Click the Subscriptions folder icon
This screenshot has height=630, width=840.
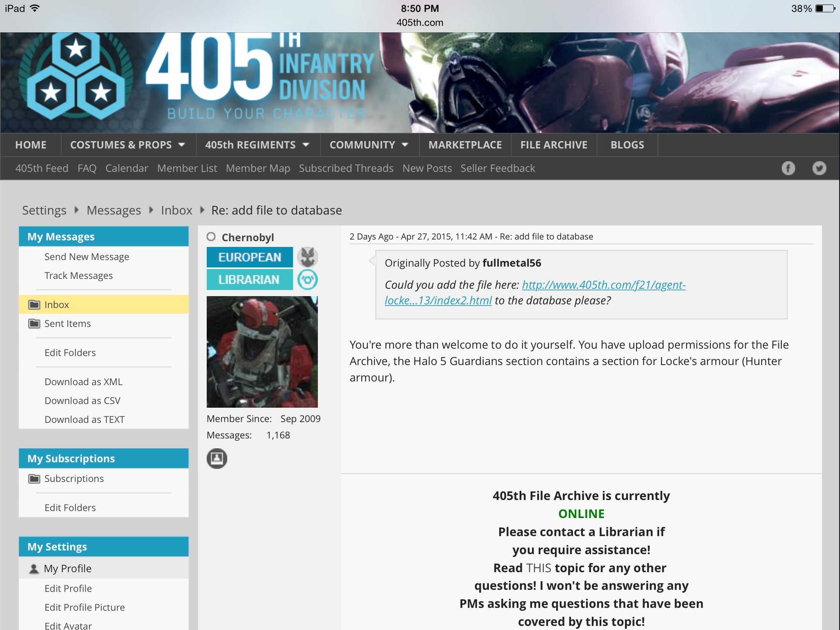point(34,479)
